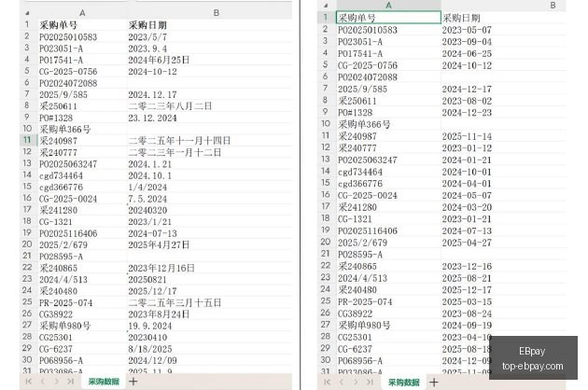
Task: Click 采购日期 header cell in left sheet
Action: [x=209, y=25]
